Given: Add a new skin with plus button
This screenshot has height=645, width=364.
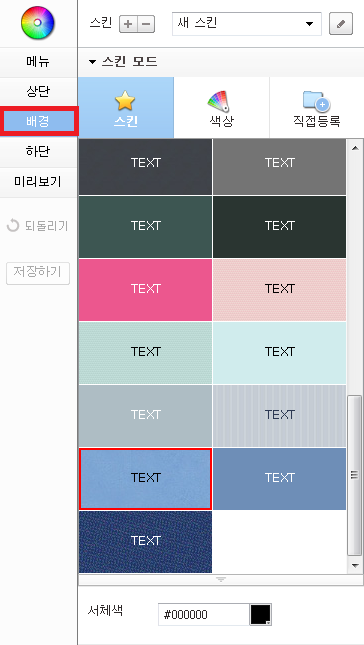Looking at the screenshot, I should (x=128, y=24).
